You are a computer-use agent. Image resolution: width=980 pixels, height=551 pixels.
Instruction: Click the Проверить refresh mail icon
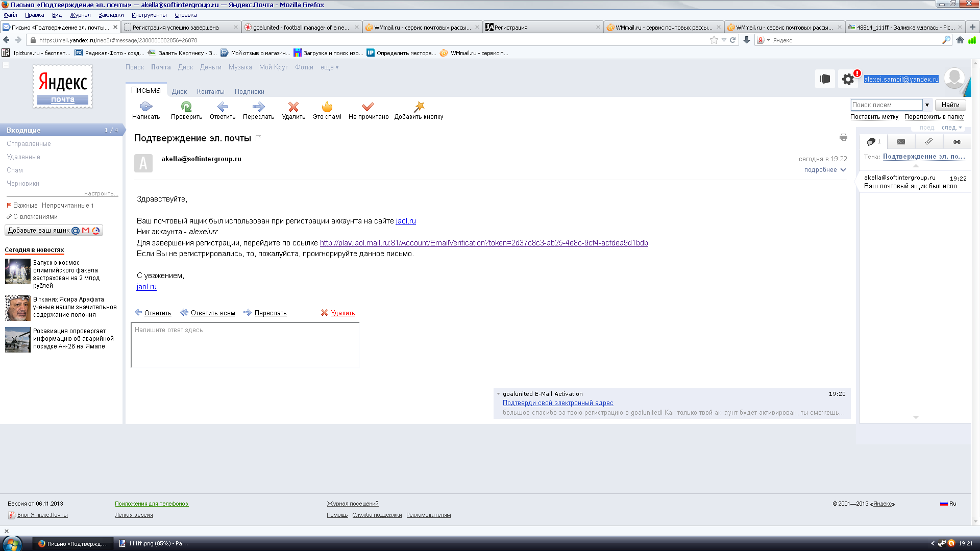pos(186,107)
